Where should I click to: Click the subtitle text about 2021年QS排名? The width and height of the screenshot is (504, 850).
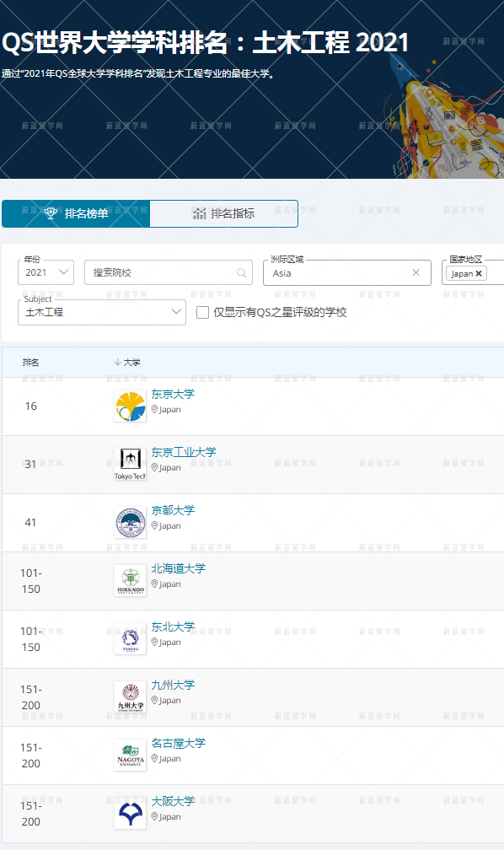click(x=139, y=73)
